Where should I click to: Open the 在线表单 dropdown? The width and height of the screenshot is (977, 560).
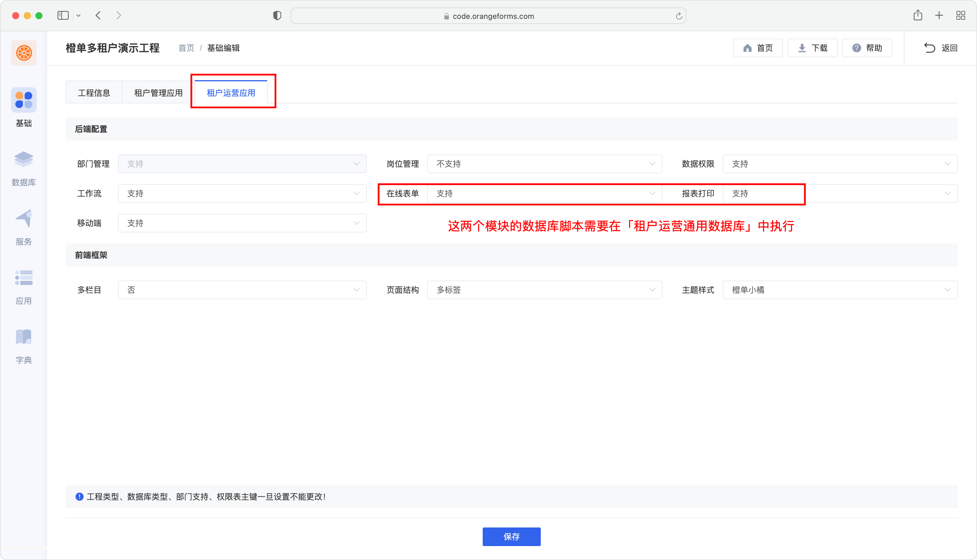pos(545,193)
